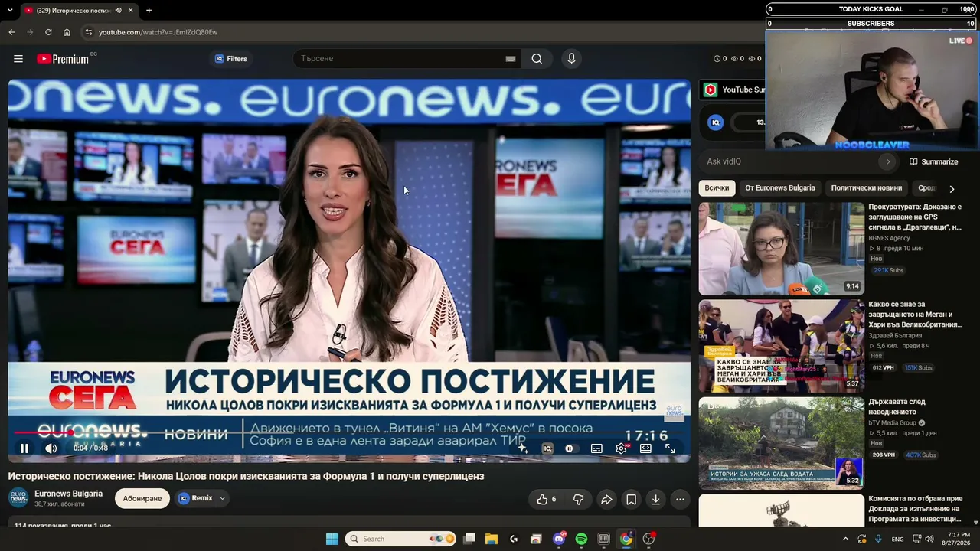Select От Euronews Bulgaria chip

779,188
